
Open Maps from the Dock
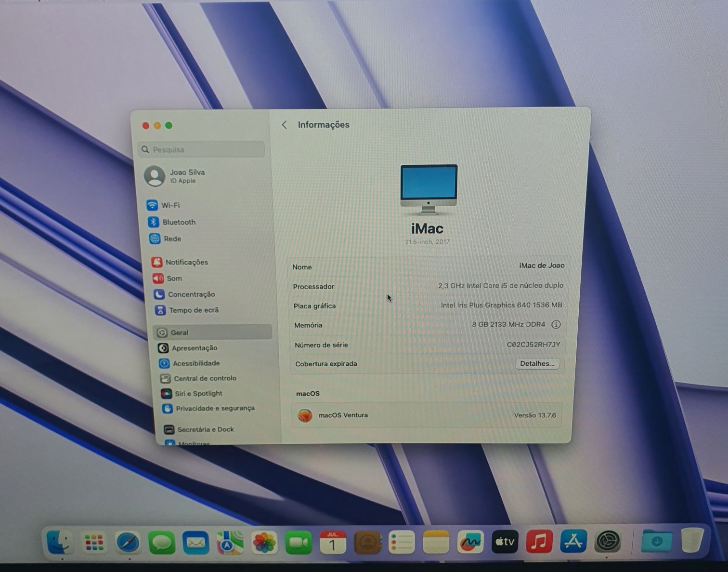230,543
